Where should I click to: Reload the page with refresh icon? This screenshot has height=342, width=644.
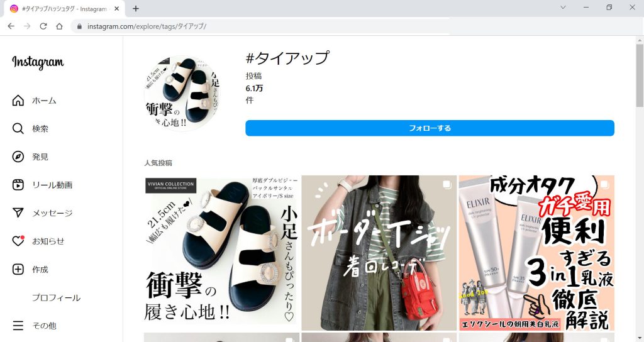point(43,26)
